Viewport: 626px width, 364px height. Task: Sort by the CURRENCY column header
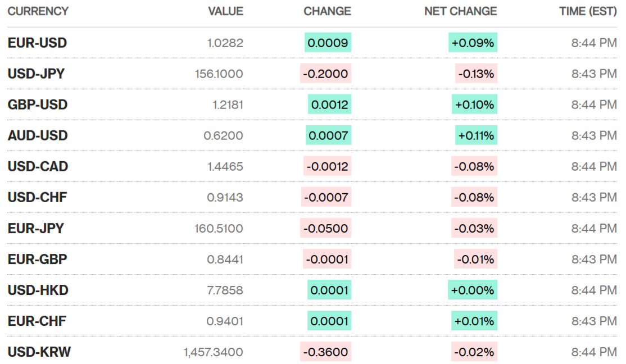38,11
